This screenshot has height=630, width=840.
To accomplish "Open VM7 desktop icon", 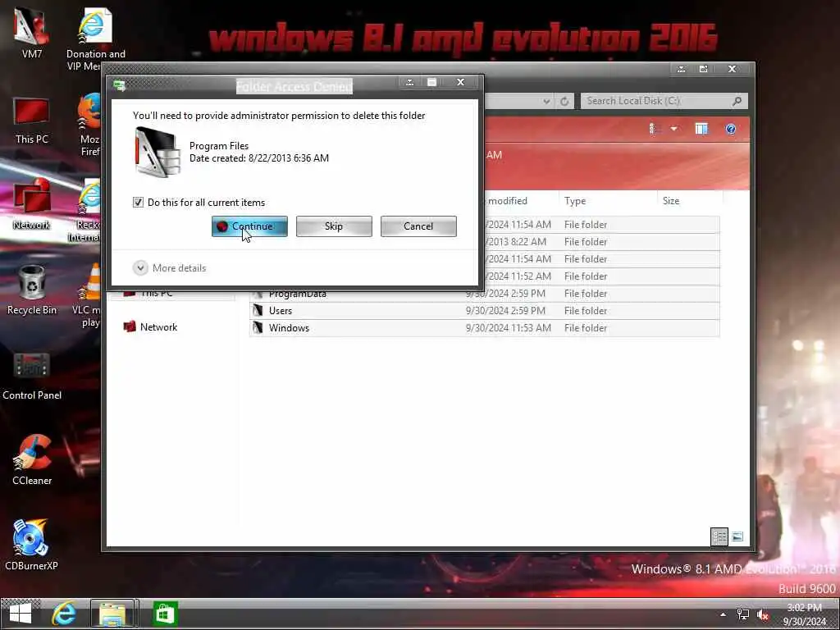I will coord(32,33).
